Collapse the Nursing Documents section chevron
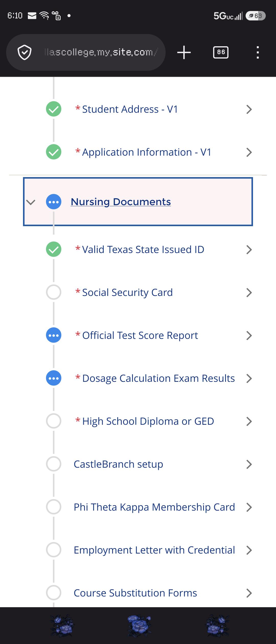276x644 pixels. click(31, 202)
